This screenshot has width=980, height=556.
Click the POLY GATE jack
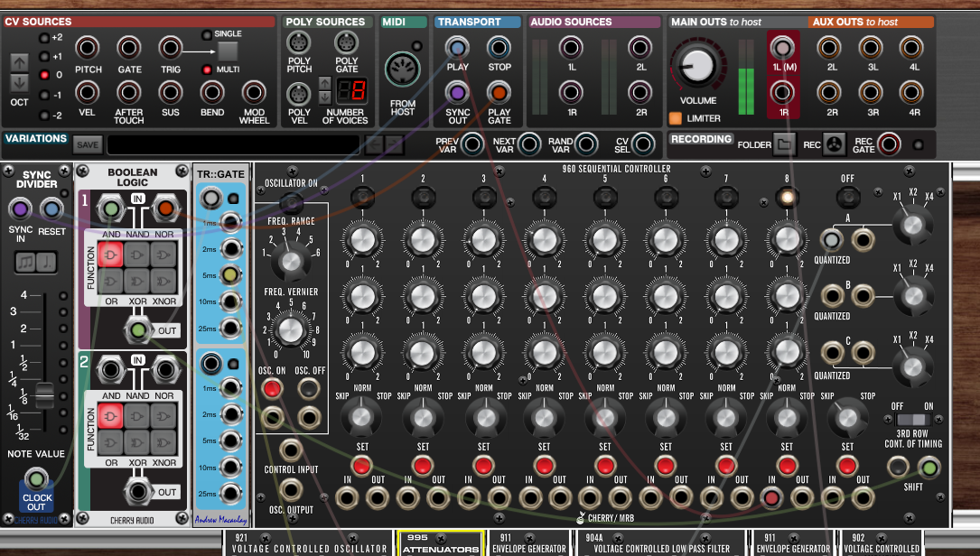pyautogui.click(x=346, y=43)
